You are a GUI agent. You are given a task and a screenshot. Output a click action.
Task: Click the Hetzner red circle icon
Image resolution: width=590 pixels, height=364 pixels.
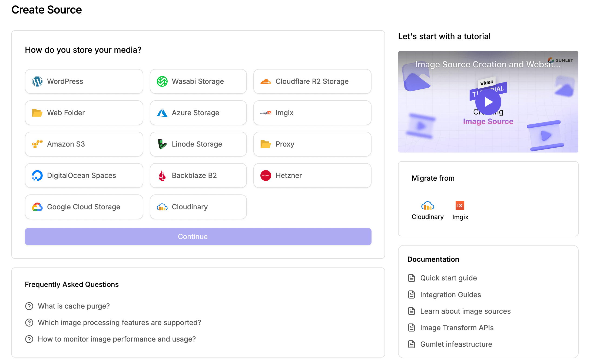click(266, 176)
